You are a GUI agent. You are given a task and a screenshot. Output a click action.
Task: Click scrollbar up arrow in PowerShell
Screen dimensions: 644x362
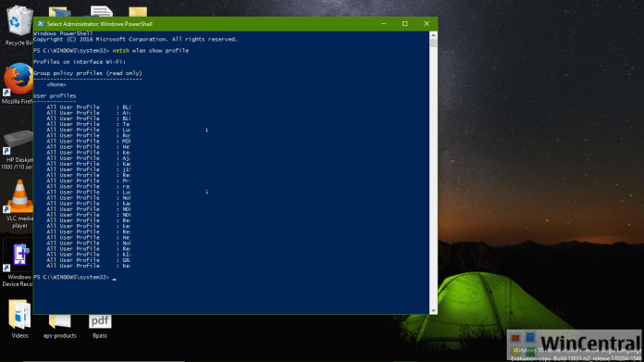click(x=433, y=35)
